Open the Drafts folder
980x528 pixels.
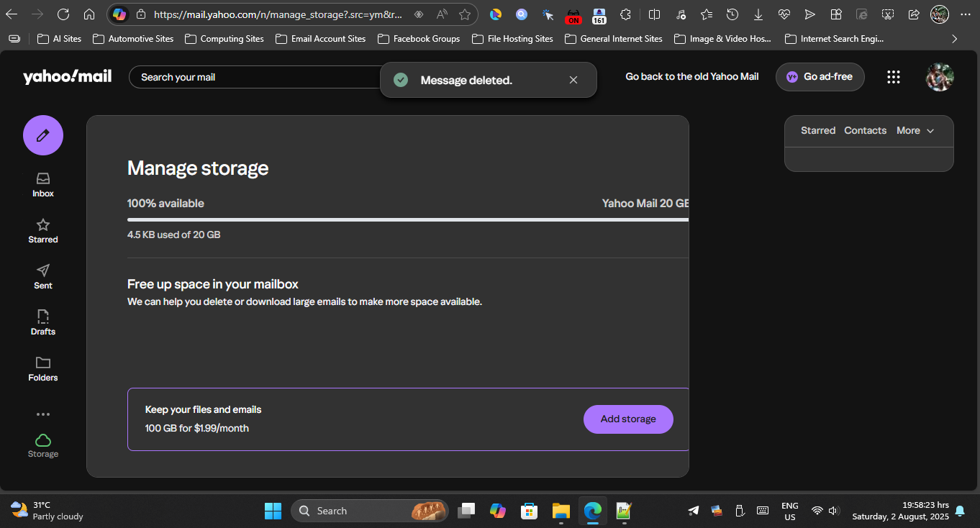pyautogui.click(x=43, y=323)
